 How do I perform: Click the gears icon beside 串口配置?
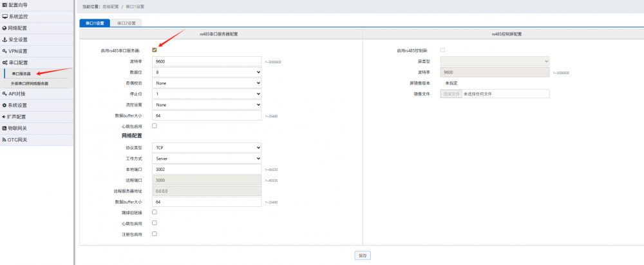(5, 63)
